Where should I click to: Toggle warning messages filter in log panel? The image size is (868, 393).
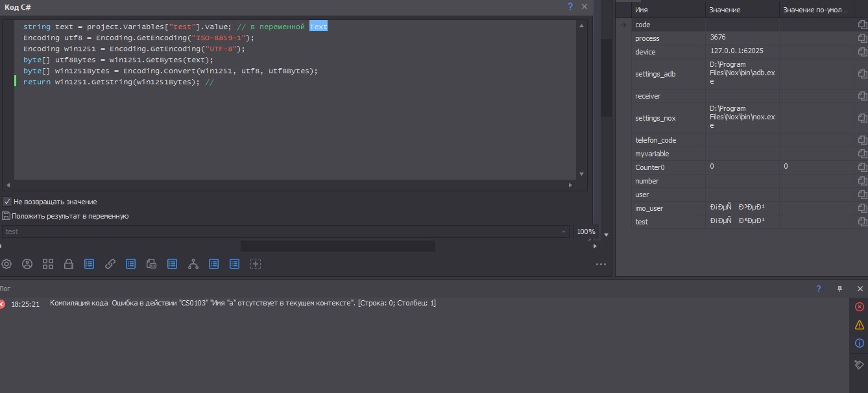860,325
